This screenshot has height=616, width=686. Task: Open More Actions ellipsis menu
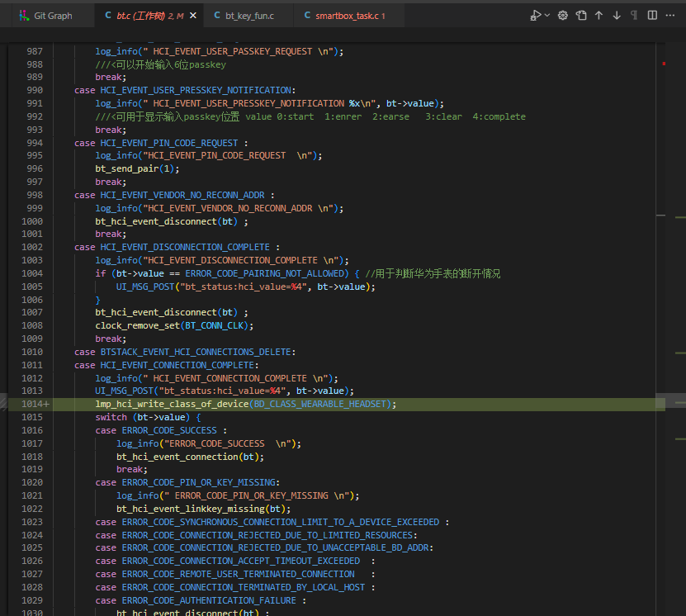click(x=670, y=16)
